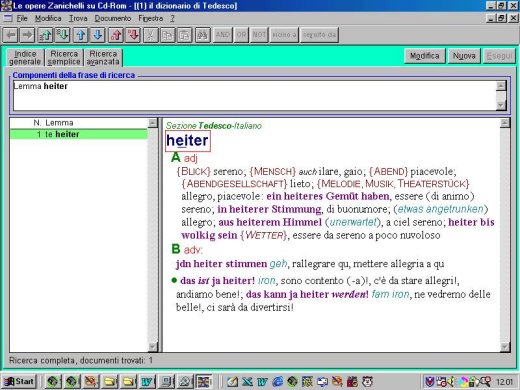Viewport: 520px width, 390px height.
Task: Open the Documento menu
Action: [x=113, y=18]
